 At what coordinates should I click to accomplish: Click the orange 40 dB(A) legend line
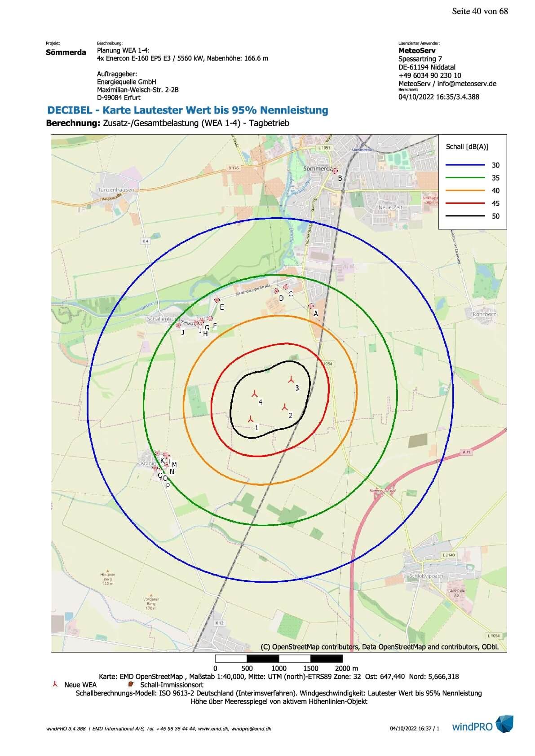tap(465, 191)
